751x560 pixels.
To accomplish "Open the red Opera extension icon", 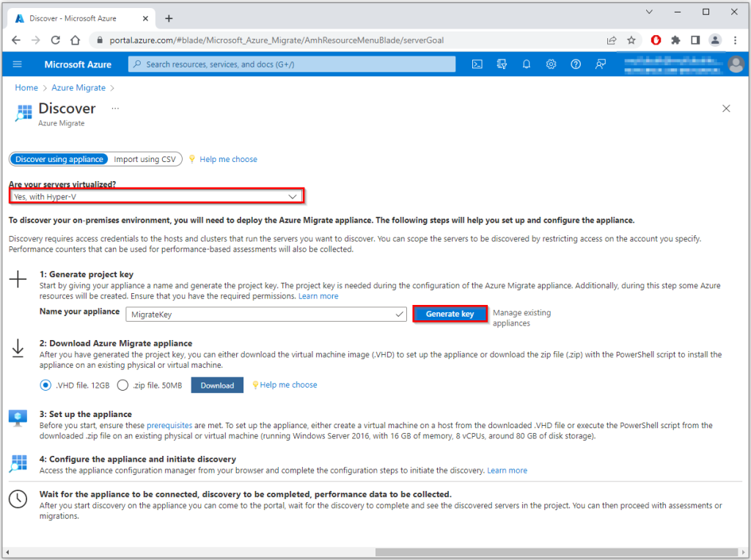I will [x=656, y=40].
